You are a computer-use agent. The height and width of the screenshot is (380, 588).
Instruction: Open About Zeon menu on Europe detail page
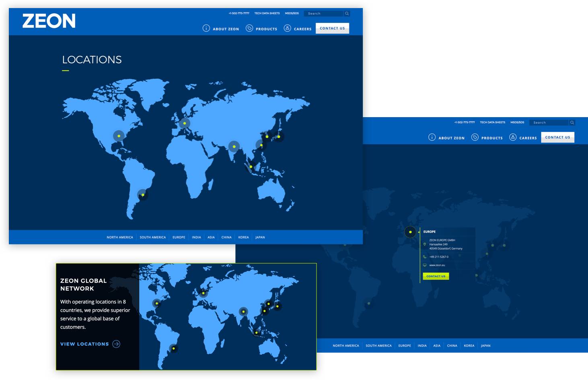(446, 137)
